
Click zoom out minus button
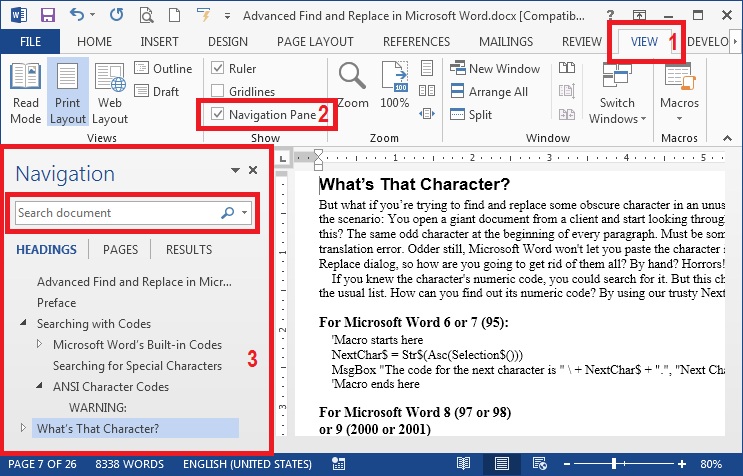point(567,464)
